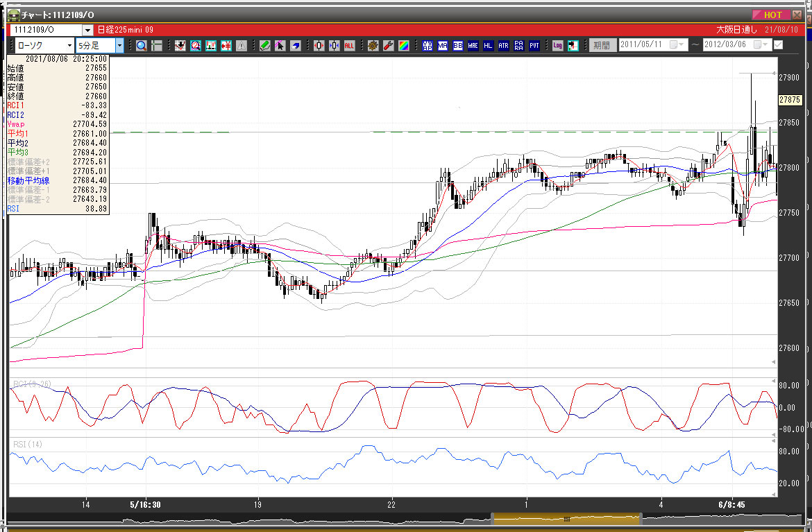Click the HL indicator icon
The width and height of the screenshot is (812, 532).
tap(489, 45)
